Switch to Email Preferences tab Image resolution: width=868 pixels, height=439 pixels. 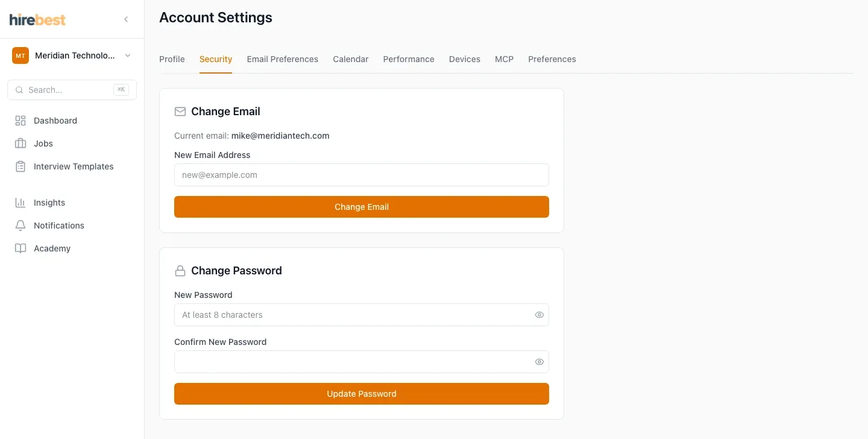283,59
